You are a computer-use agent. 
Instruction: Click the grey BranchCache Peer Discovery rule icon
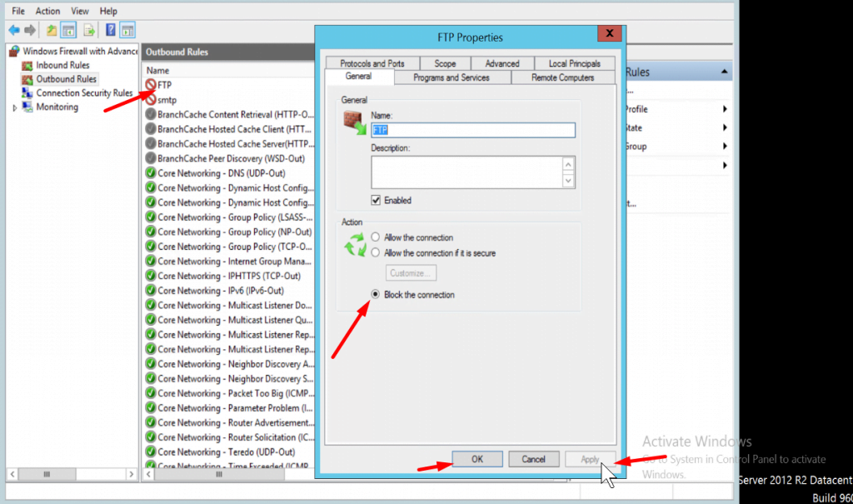151,158
